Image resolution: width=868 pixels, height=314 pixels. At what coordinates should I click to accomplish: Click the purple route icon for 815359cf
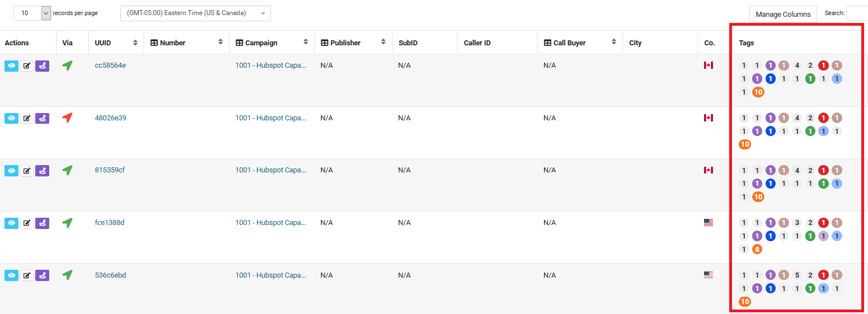[42, 171]
